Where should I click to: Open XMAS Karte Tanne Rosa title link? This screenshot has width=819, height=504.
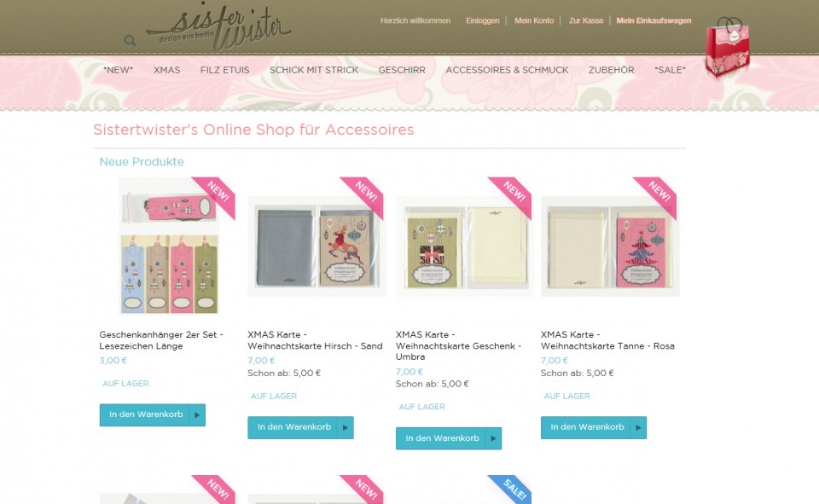(x=607, y=340)
